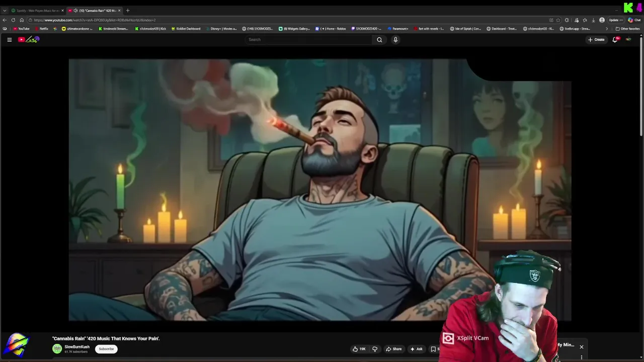
Task: Click the browser Update button
Action: click(616, 20)
